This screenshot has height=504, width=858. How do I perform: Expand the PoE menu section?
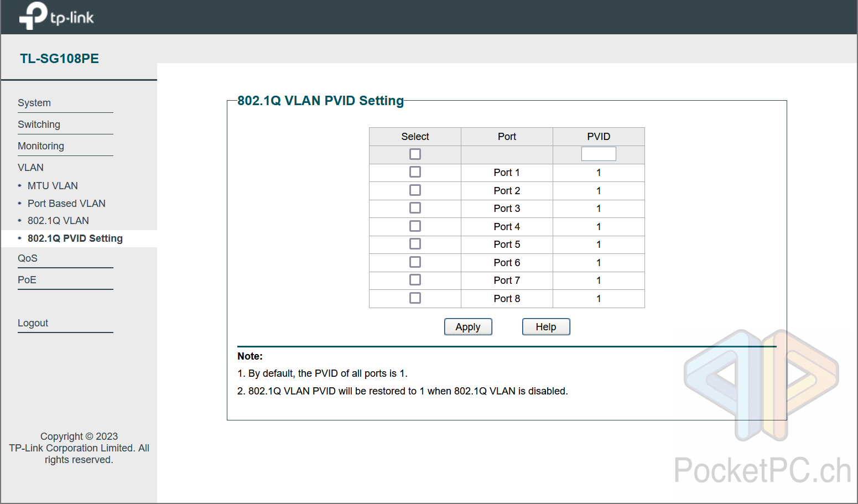[x=27, y=280]
